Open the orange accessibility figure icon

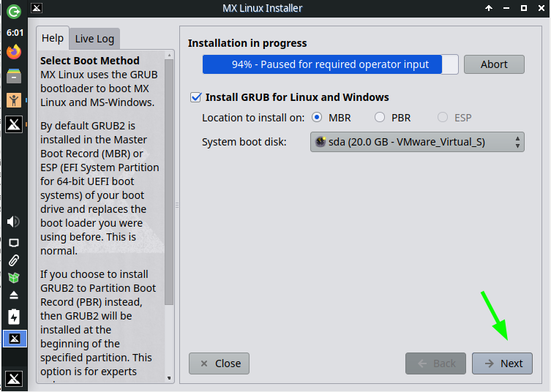pos(14,100)
